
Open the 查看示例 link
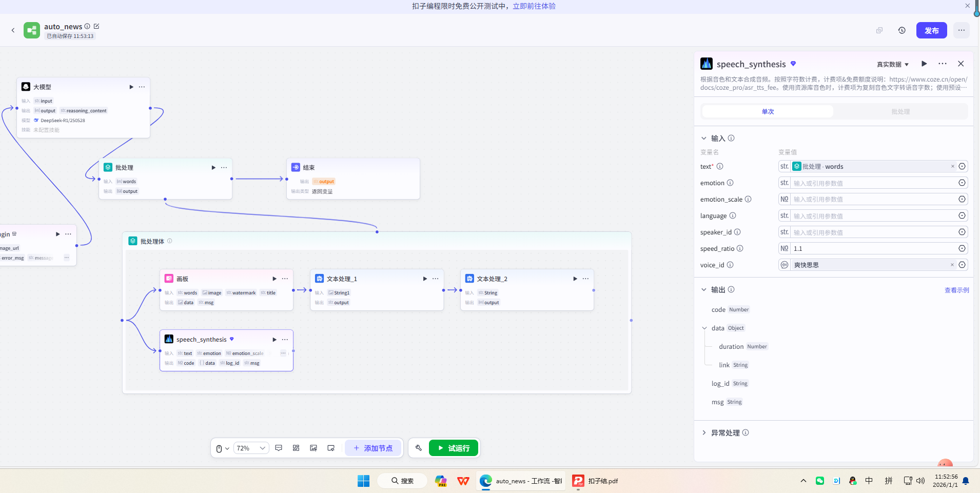click(x=957, y=290)
